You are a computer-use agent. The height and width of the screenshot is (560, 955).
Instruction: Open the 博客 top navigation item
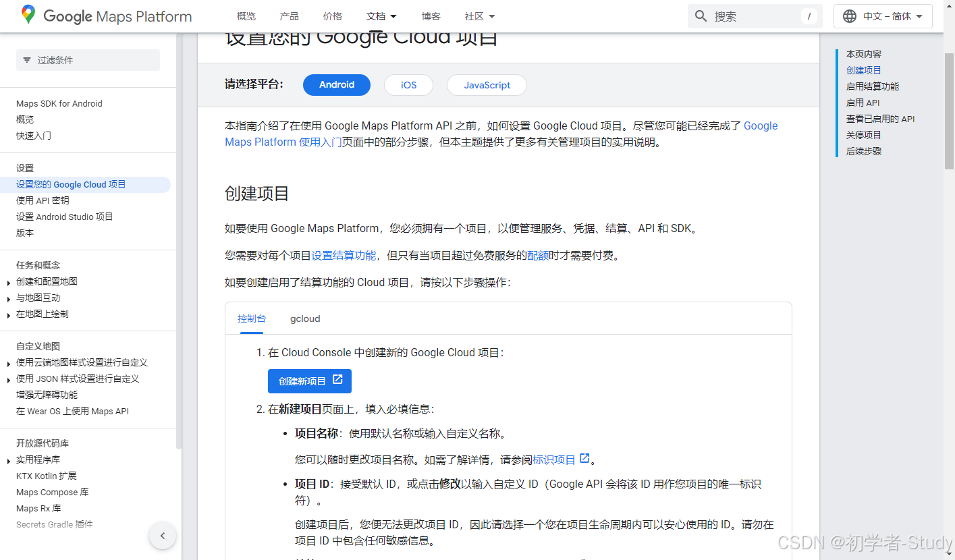click(x=431, y=16)
